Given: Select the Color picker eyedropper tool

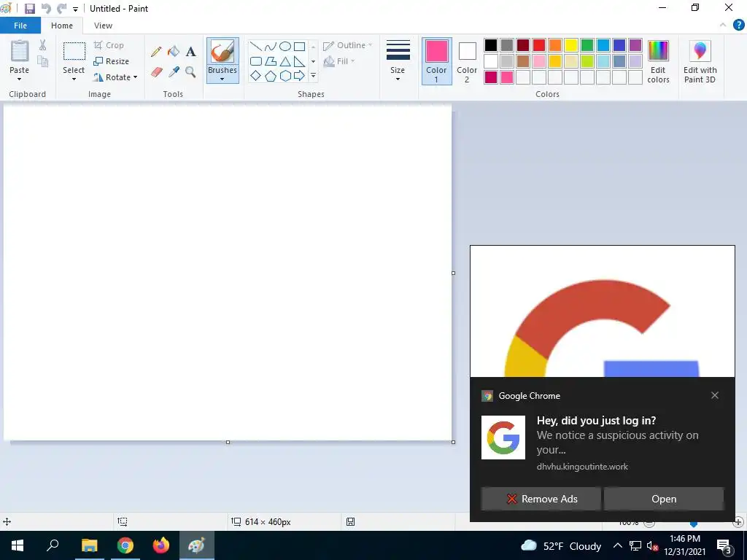Looking at the screenshot, I should pyautogui.click(x=174, y=72).
